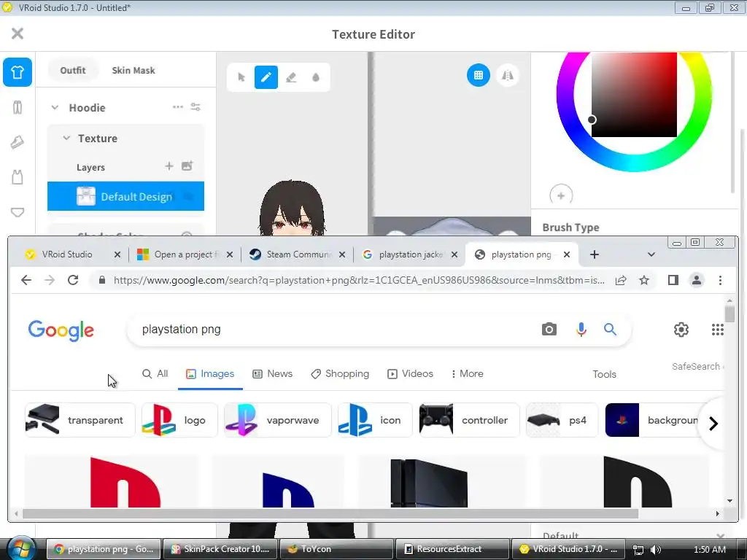Close the Texture Editor with X

tap(18, 34)
